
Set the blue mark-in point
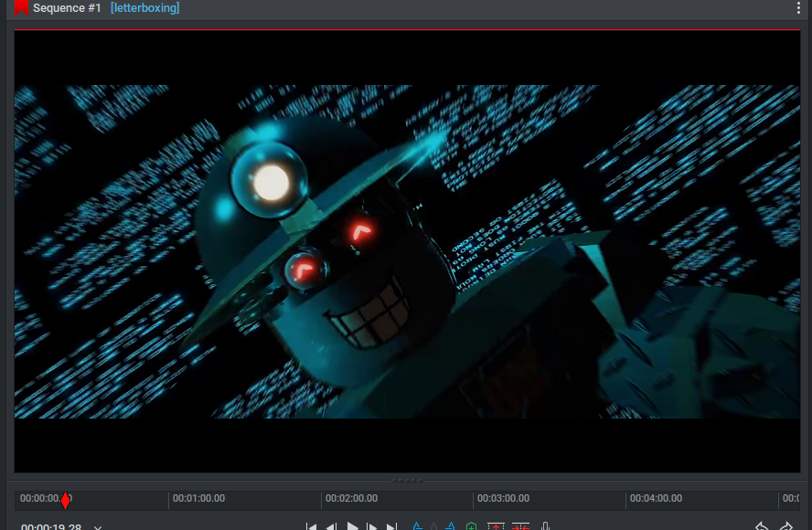[417, 526]
